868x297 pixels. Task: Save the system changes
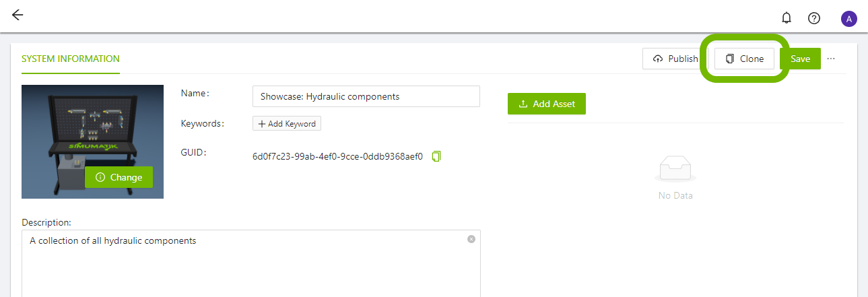tap(800, 59)
